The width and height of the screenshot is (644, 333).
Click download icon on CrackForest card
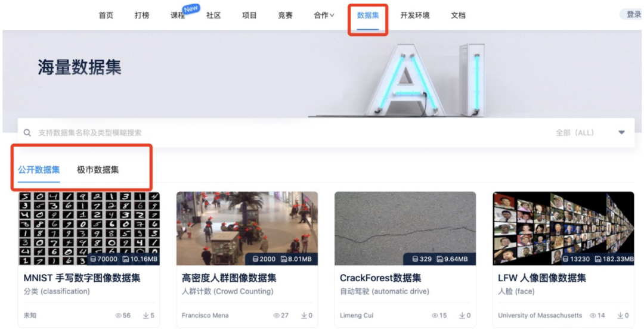pyautogui.click(x=462, y=315)
